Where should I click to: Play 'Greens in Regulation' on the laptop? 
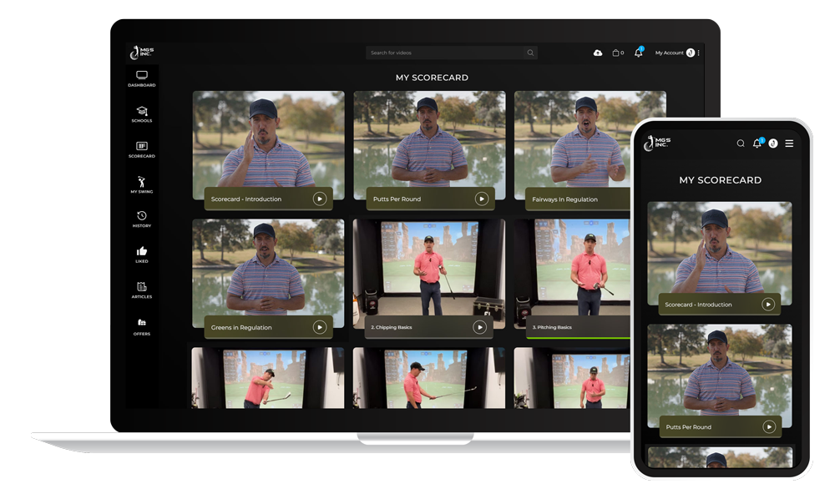click(320, 327)
